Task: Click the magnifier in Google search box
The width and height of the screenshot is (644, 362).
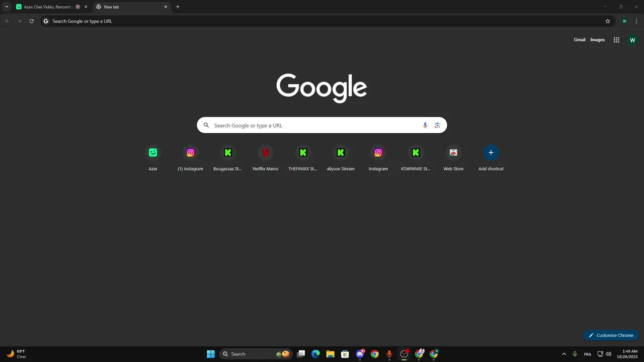Action: pos(206,125)
